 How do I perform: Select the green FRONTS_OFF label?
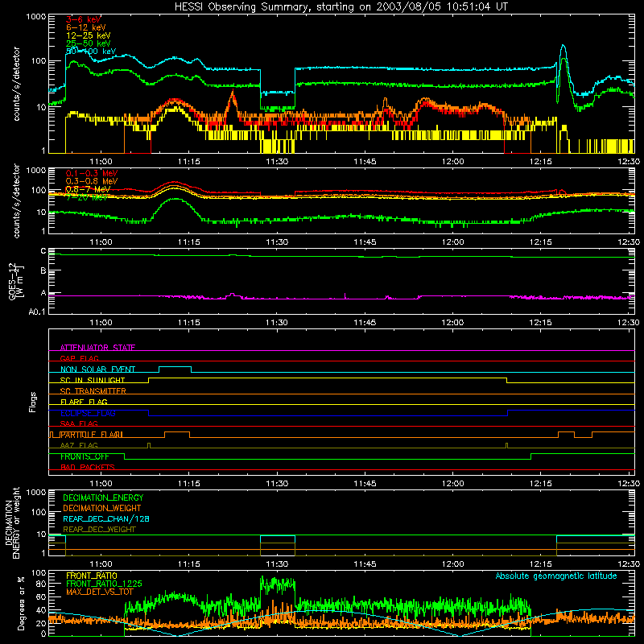tap(85, 456)
